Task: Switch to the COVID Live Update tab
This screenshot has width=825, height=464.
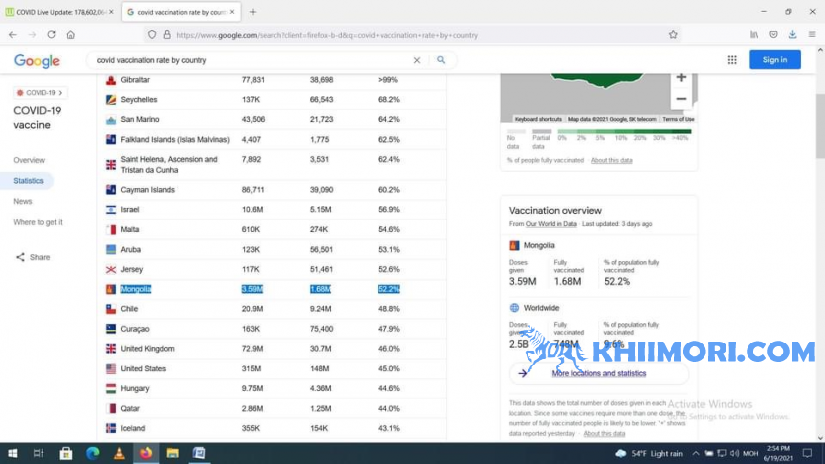Action: (61, 12)
